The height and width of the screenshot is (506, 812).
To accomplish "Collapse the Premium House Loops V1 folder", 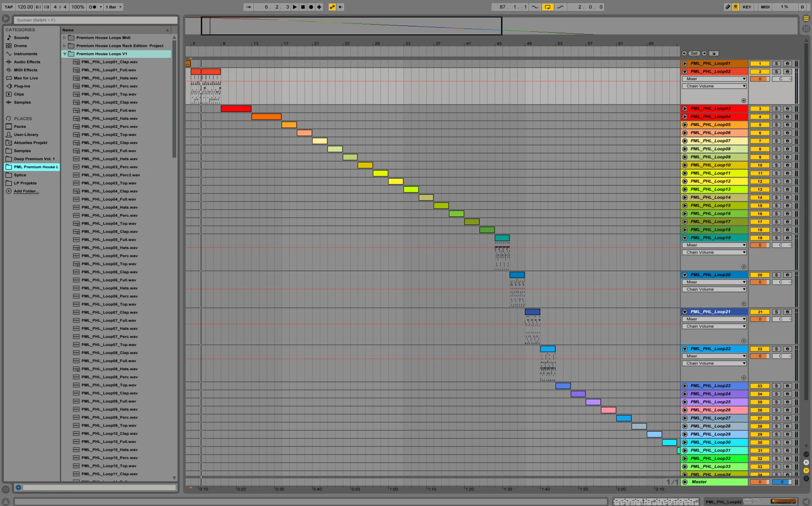I will pyautogui.click(x=65, y=54).
